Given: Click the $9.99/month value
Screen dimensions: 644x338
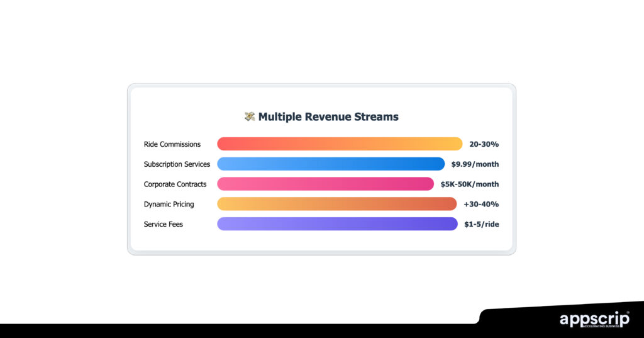Looking at the screenshot, I should click(x=475, y=164).
